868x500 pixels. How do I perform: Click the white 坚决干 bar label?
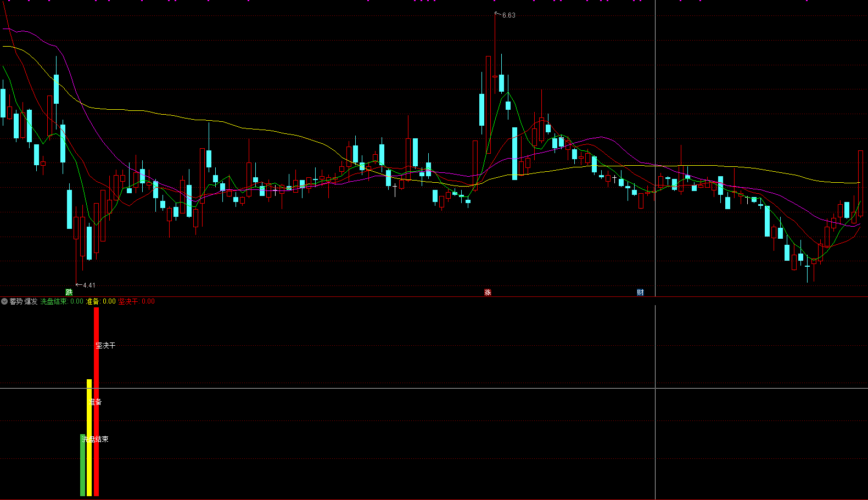tap(105, 346)
